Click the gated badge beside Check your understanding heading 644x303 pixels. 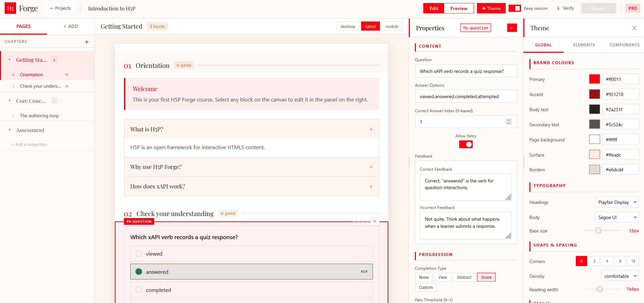coord(228,213)
